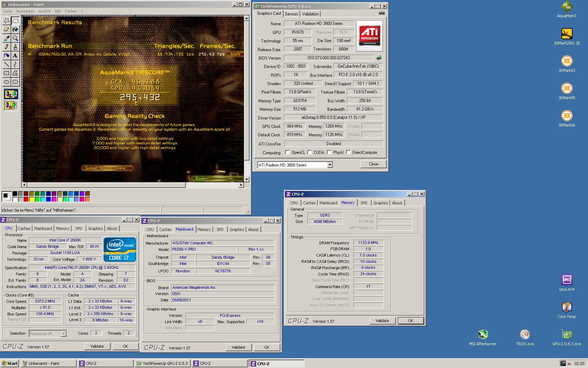Select the Free-Form Select tool in Paint
This screenshot has width=588, height=368.
pos(6,21)
